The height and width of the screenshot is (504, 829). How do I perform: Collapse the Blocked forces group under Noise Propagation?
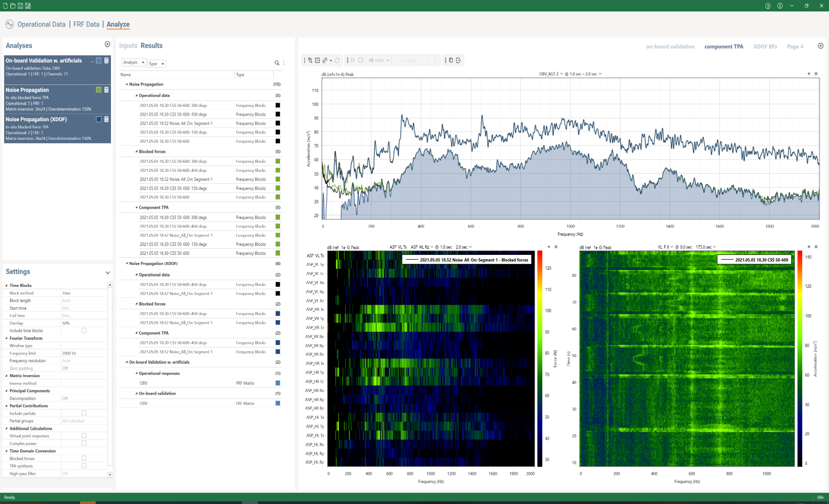click(137, 152)
